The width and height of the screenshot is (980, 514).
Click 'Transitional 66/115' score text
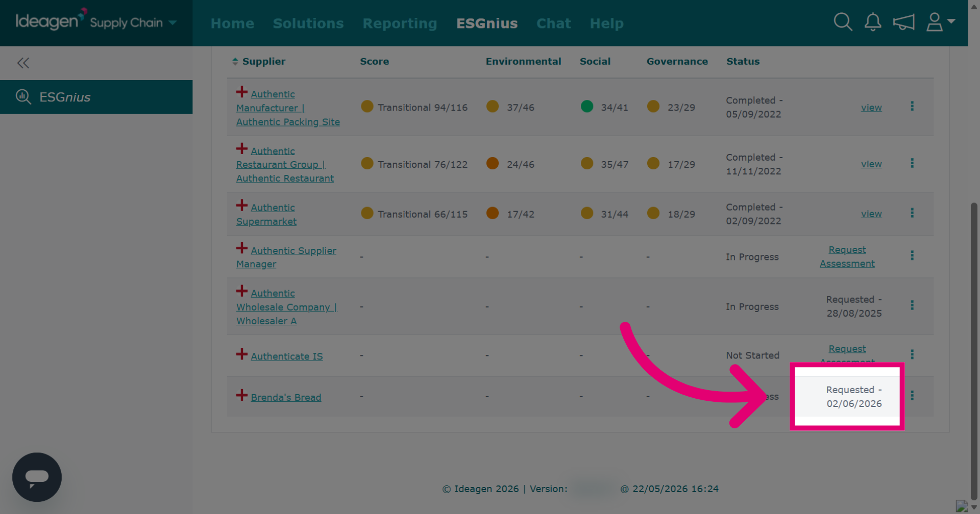(x=423, y=214)
